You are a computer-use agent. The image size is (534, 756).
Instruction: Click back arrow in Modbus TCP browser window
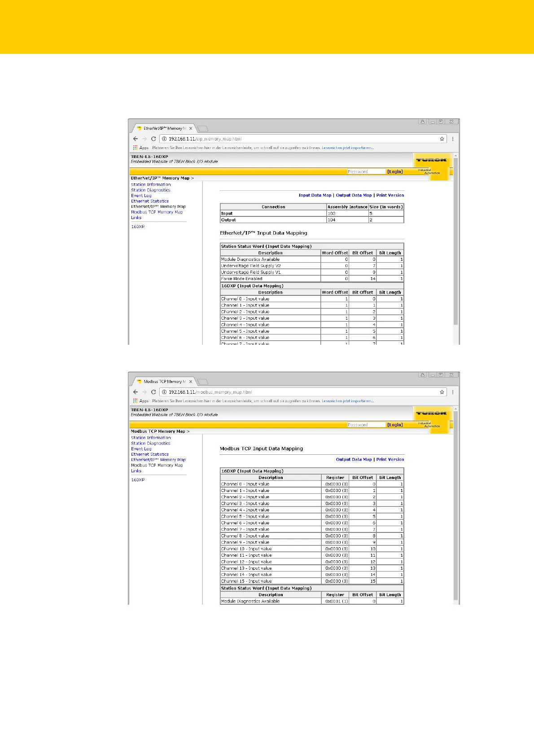136,392
